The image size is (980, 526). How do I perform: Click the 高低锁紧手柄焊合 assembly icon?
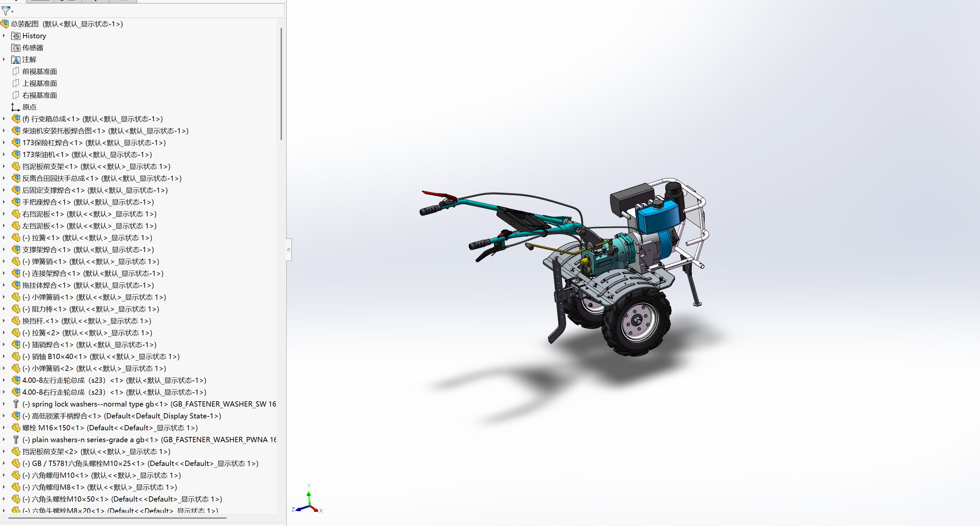pos(15,416)
